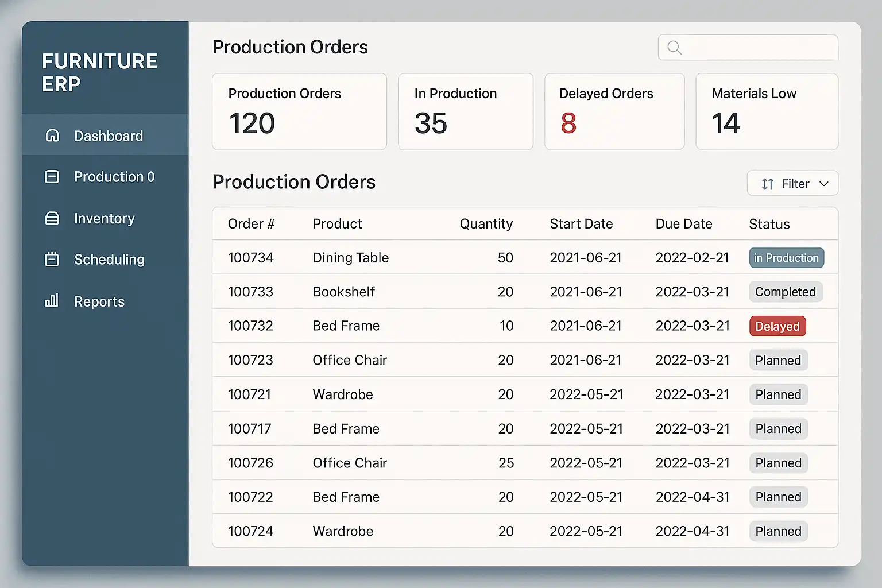The width and height of the screenshot is (882, 588).
Task: Click the Production icon in sidebar
Action: click(x=52, y=177)
